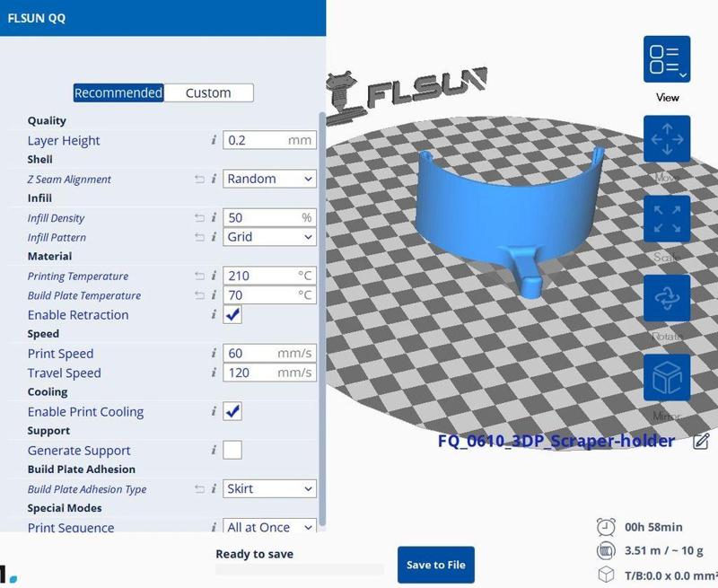718x588 pixels.
Task: Switch to the Custom tab
Action: tap(208, 93)
